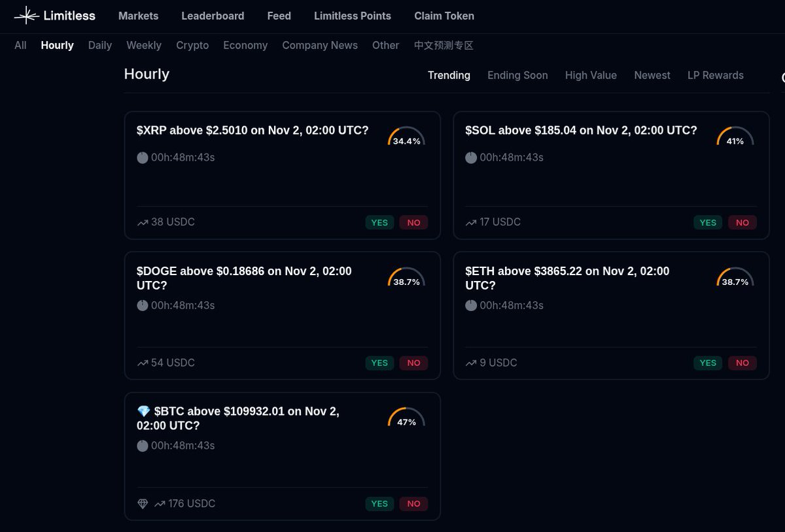Sort markets by LP Rewards
The width and height of the screenshot is (785, 532).
tap(716, 75)
